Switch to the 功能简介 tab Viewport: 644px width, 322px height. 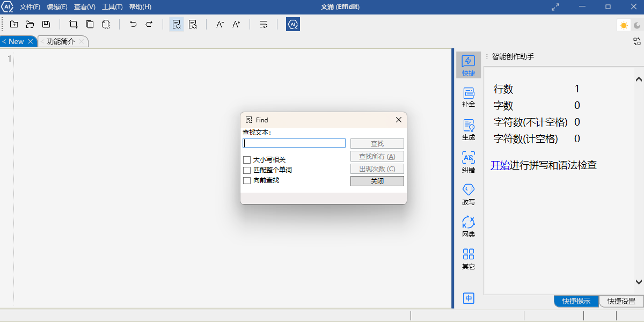point(61,41)
